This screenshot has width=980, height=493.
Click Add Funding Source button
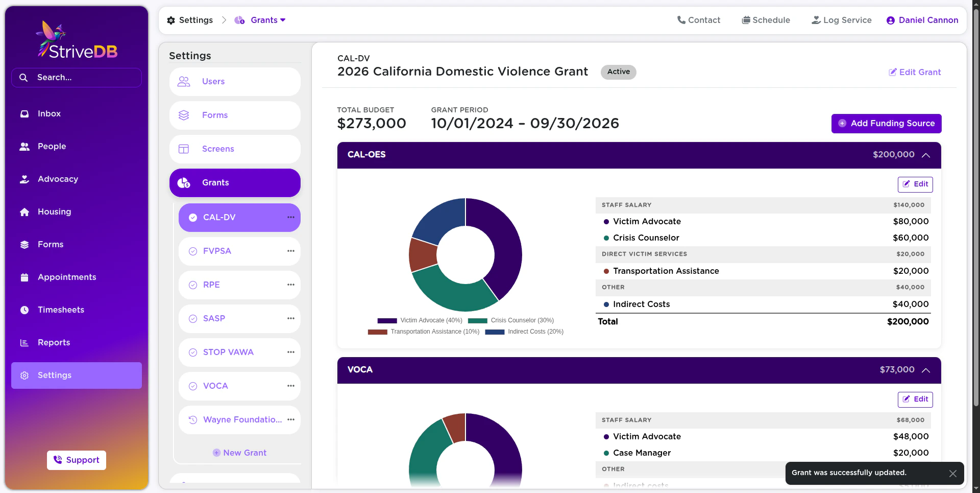(x=886, y=124)
